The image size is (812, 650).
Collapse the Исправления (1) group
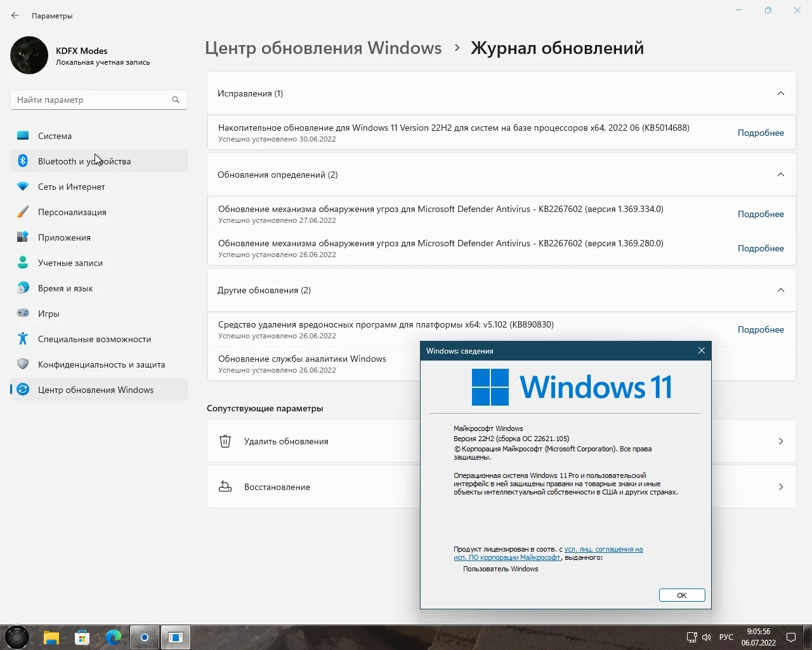781,93
